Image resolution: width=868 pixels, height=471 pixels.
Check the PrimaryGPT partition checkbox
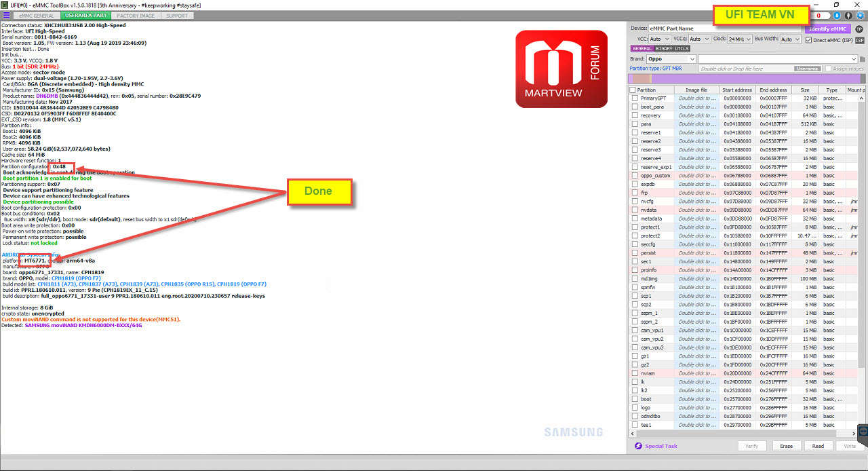[635, 98]
